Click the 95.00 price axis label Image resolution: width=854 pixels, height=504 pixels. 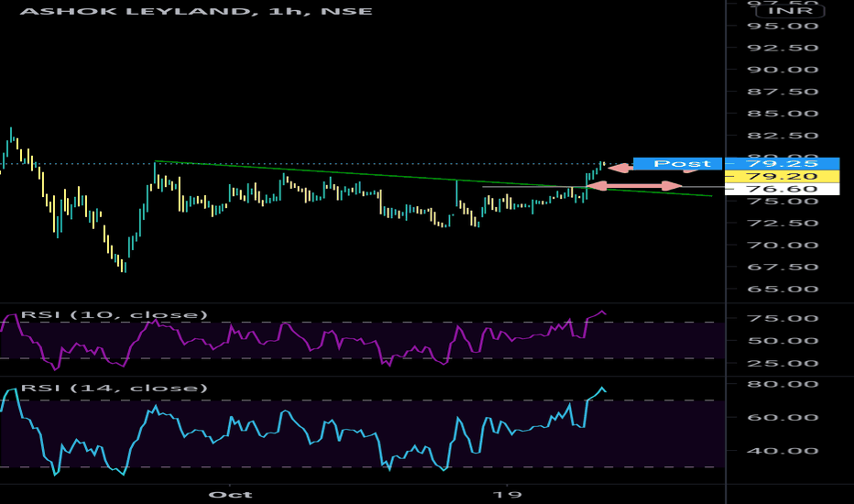[x=783, y=27]
